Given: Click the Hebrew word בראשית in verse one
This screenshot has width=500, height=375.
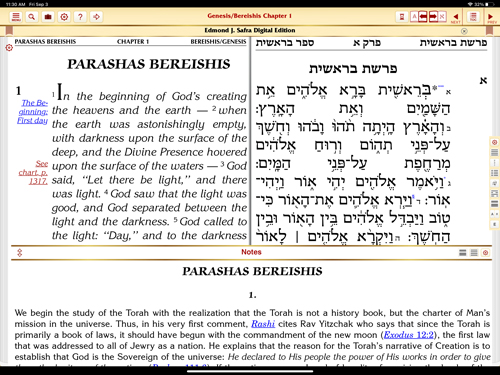Looking at the screenshot, I should coord(405,91).
